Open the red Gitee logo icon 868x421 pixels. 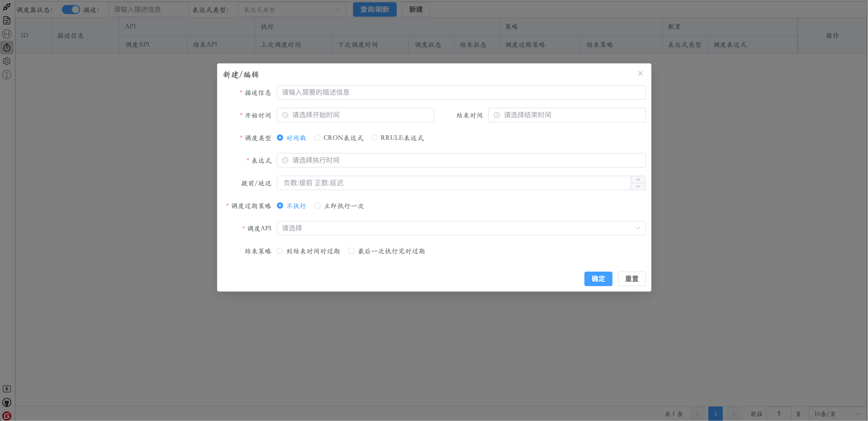[x=7, y=416]
